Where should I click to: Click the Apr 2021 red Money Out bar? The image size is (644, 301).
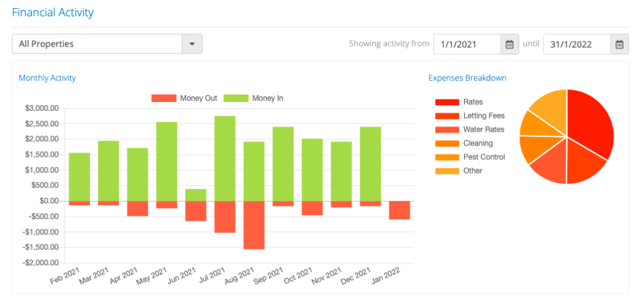138,208
